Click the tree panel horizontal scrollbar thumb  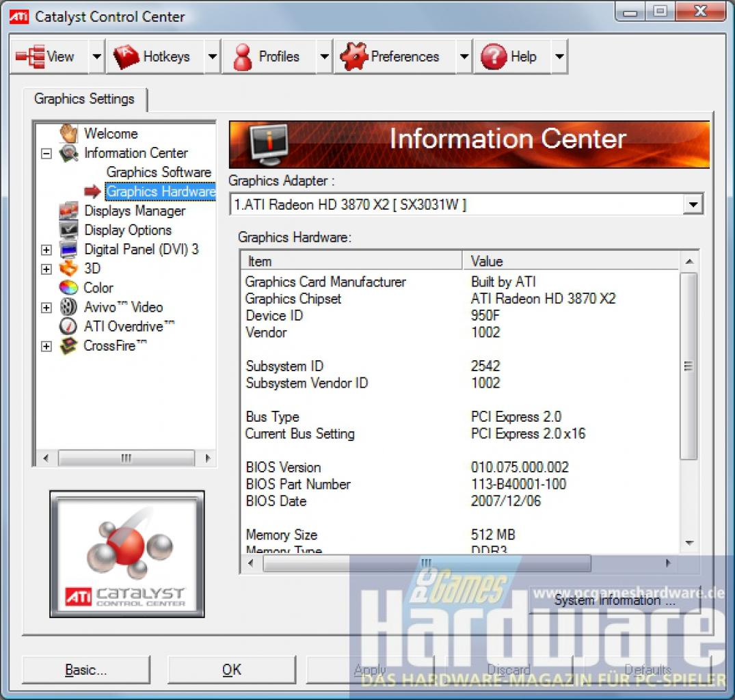(x=126, y=458)
